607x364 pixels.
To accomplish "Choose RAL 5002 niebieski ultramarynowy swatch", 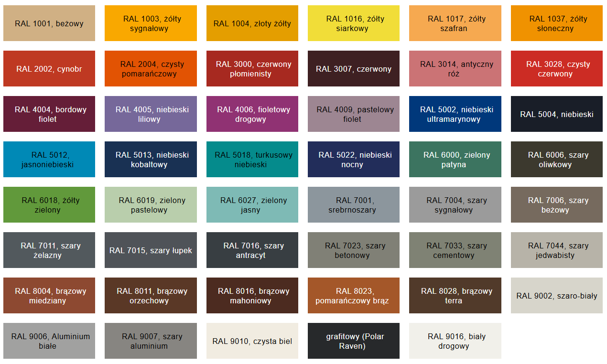I will (x=455, y=114).
